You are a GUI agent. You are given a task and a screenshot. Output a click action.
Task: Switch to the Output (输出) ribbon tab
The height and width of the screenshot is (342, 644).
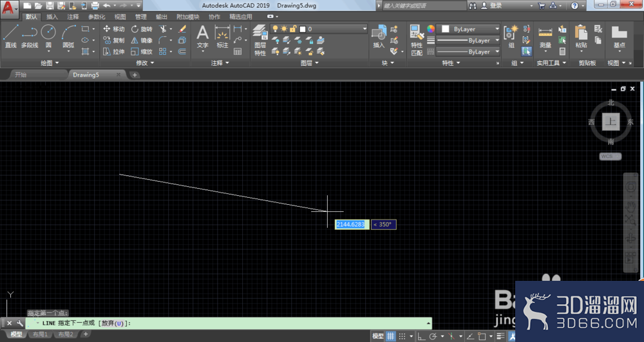tap(162, 17)
